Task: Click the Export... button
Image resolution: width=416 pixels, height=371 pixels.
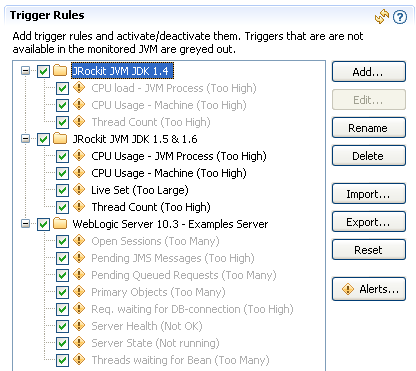Action: [x=369, y=222]
